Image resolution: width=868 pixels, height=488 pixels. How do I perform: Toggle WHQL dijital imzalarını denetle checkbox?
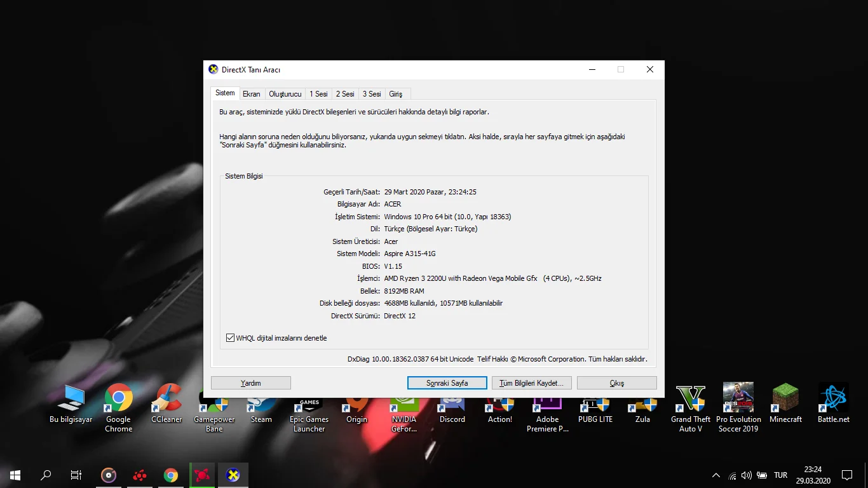coord(231,338)
